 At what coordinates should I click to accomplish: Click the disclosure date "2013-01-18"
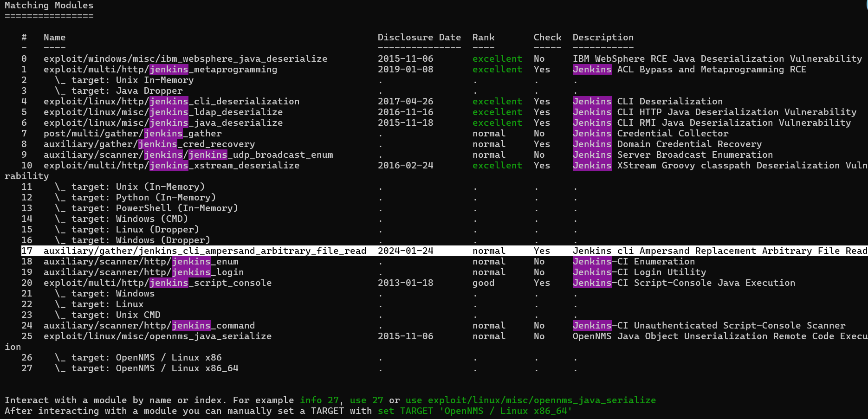406,283
